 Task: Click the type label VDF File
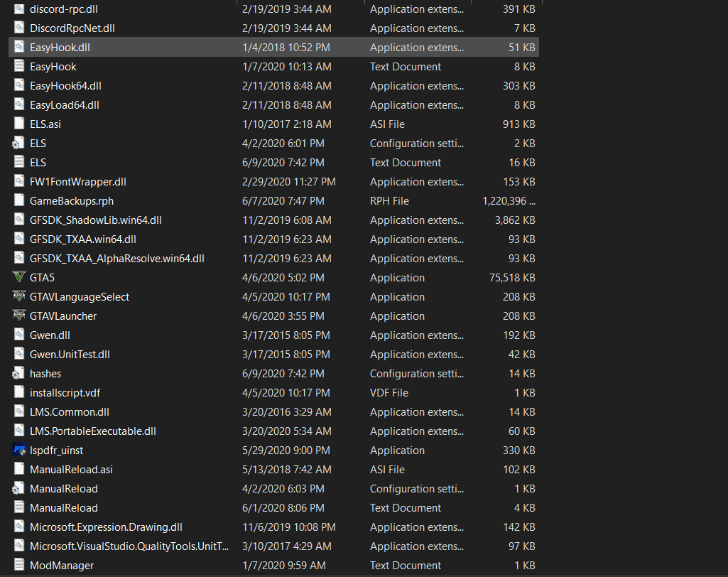tap(389, 393)
